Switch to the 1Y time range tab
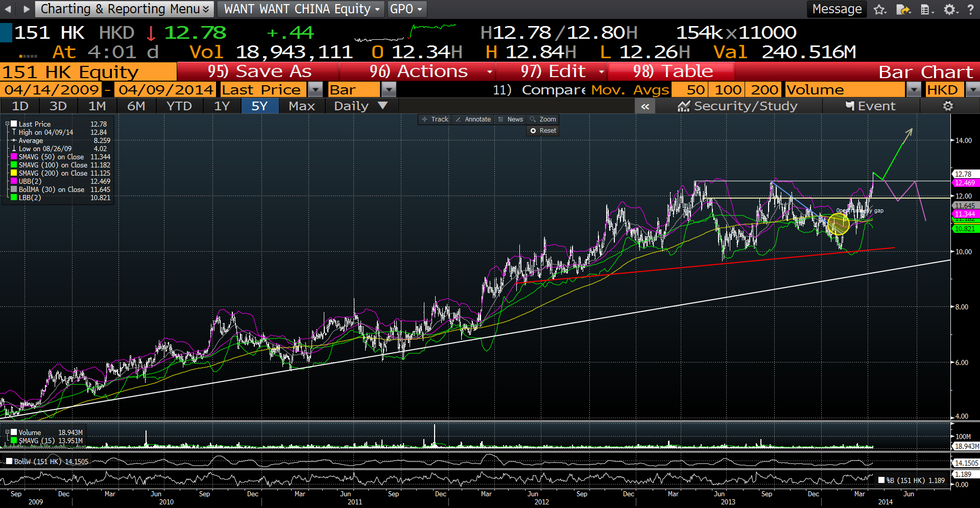Screen dimensions: 980x508 click(221, 106)
